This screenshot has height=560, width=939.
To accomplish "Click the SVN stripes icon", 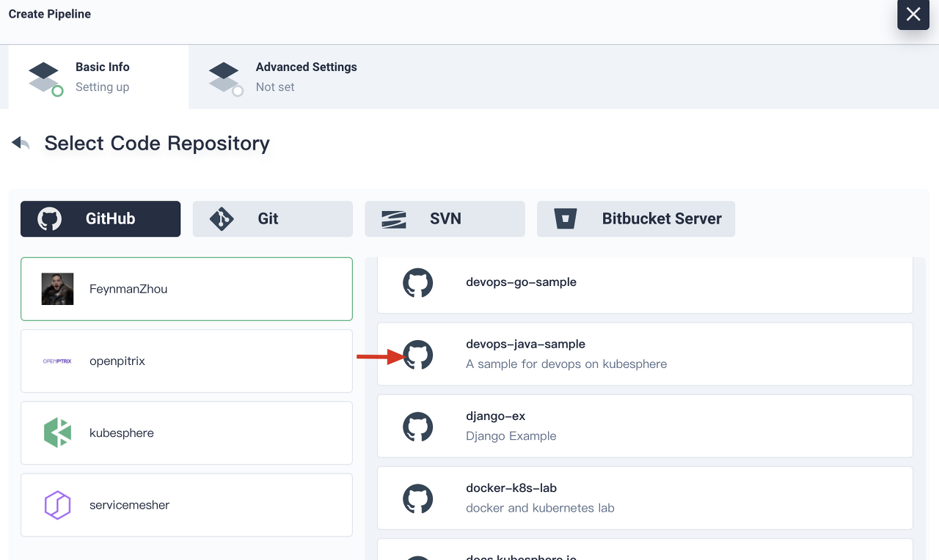I will pos(394,218).
